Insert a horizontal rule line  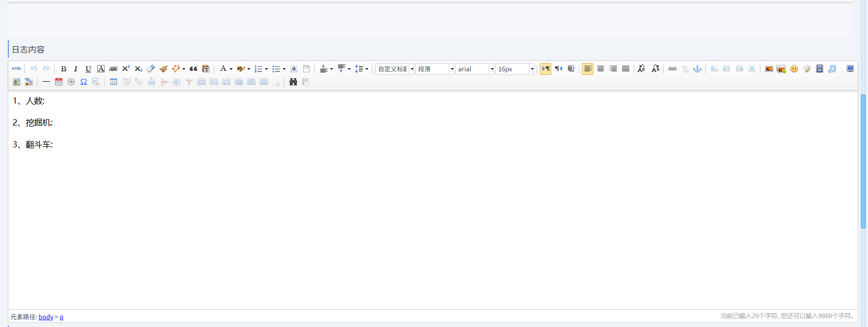pyautogui.click(x=46, y=82)
